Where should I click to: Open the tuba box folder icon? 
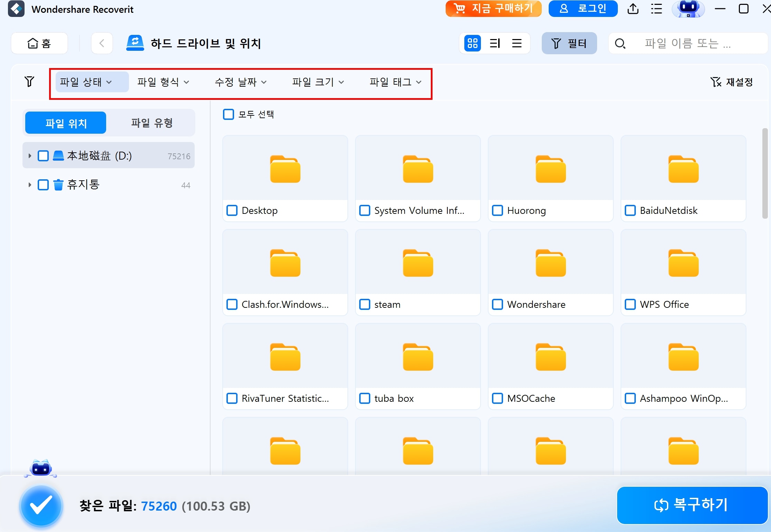tap(418, 357)
